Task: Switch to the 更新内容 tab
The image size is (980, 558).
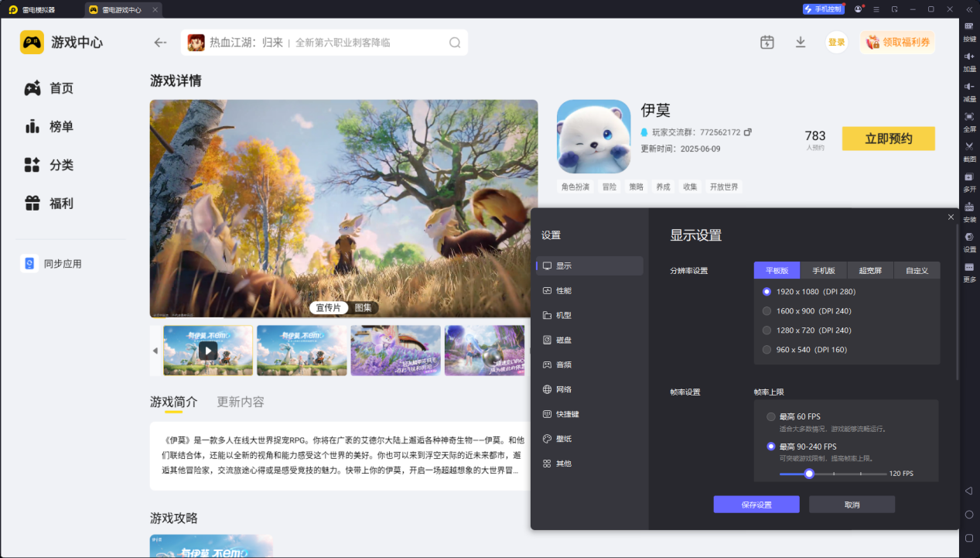Action: pyautogui.click(x=239, y=402)
